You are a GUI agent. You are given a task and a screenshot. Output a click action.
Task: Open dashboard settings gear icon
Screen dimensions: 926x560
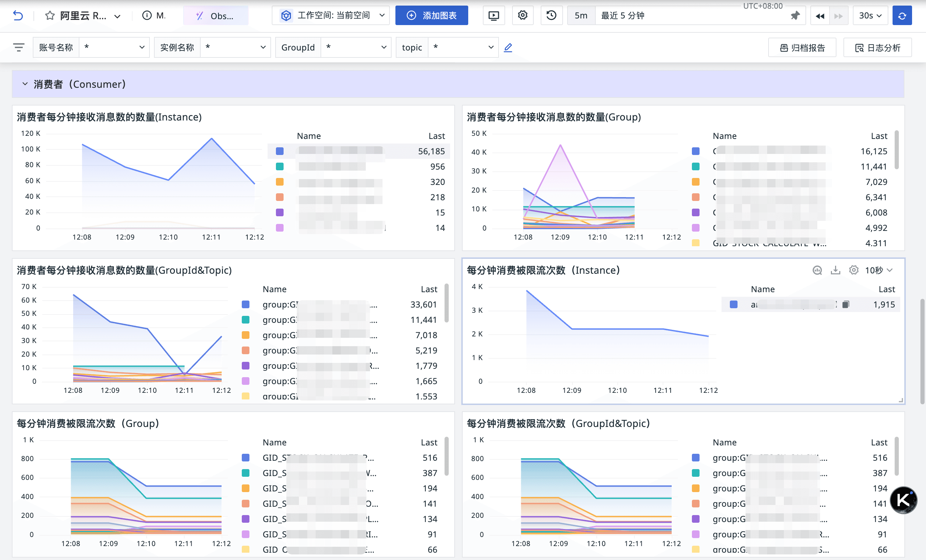(522, 15)
